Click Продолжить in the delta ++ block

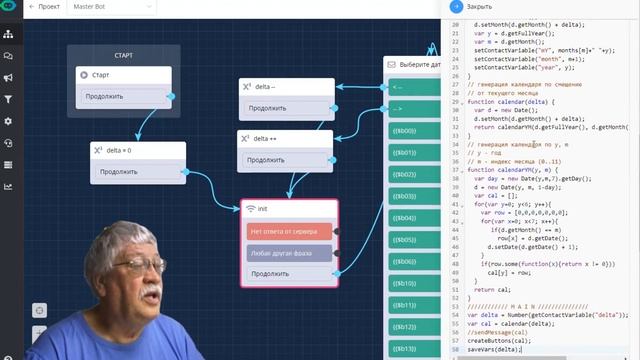[x=285, y=160]
